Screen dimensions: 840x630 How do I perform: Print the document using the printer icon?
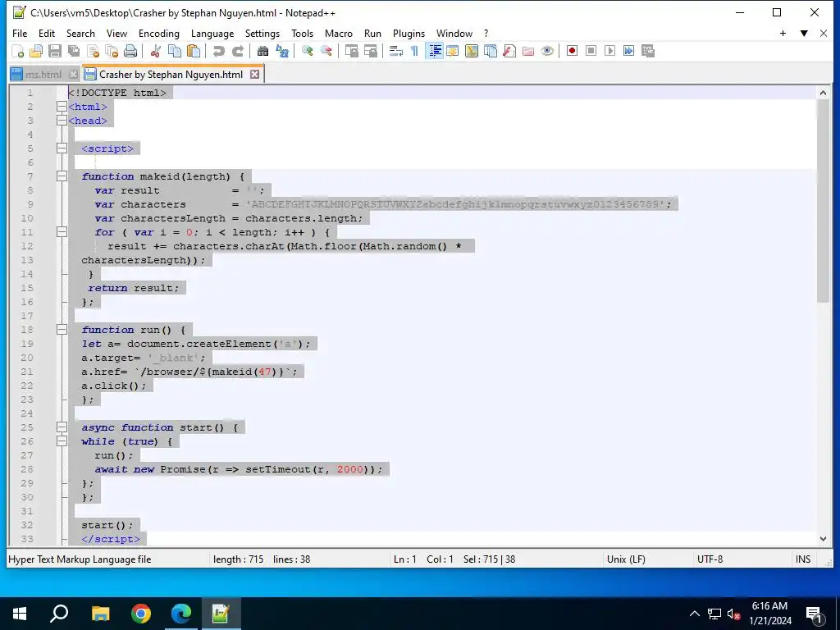(130, 51)
